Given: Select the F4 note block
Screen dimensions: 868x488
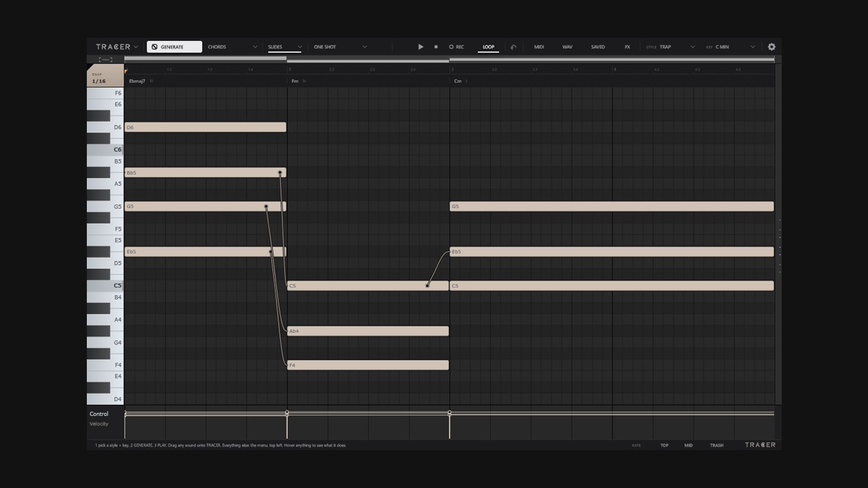Looking at the screenshot, I should 368,365.
